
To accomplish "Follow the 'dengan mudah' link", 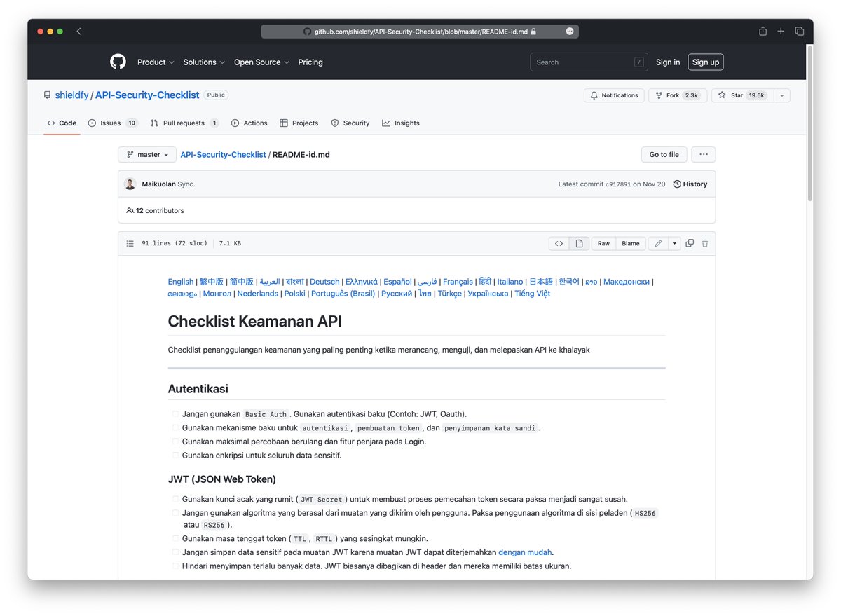I will (525, 552).
